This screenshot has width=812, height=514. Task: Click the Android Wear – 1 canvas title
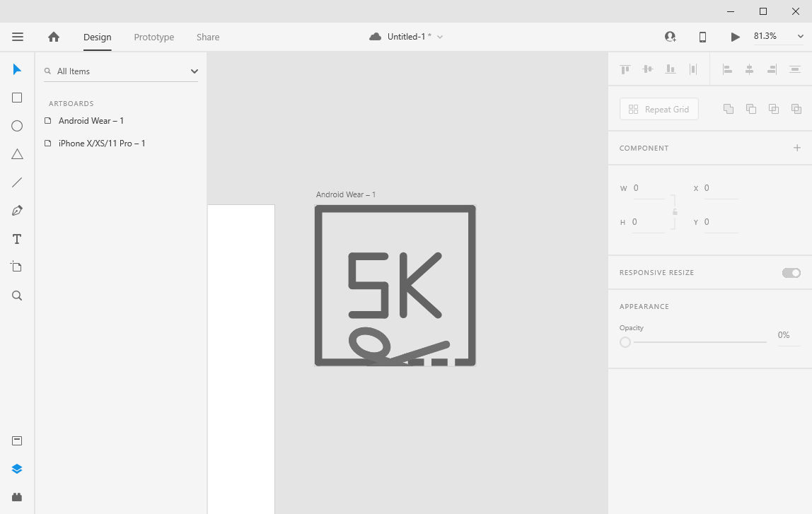[x=346, y=194]
